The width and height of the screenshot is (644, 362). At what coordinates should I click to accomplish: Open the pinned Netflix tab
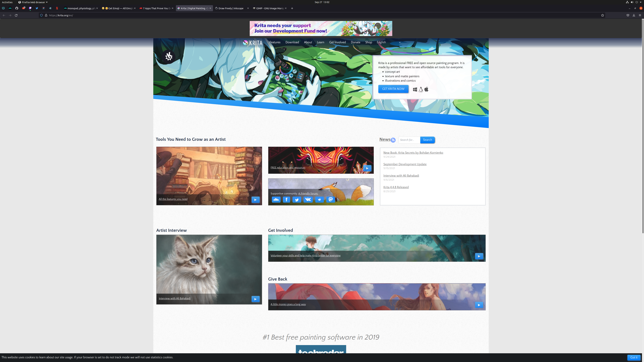point(57,8)
